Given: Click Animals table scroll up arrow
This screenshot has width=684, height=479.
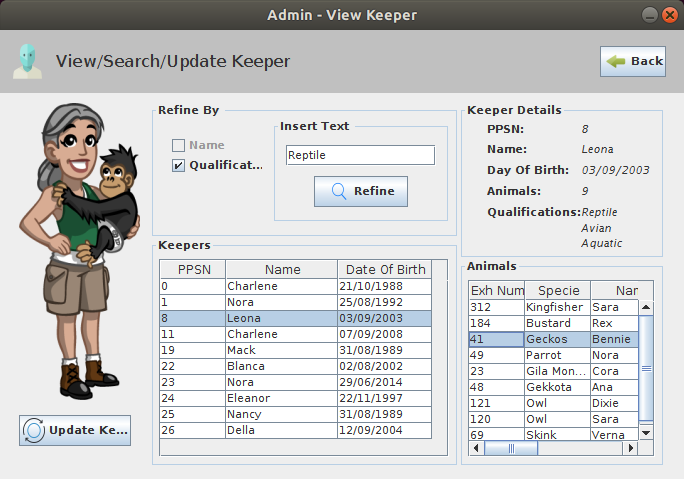Looking at the screenshot, I should pyautogui.click(x=646, y=308).
